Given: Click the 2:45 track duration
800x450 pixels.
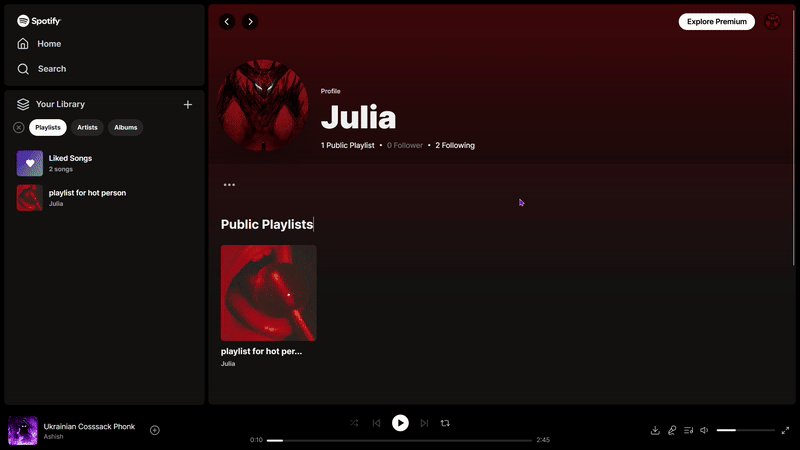Looking at the screenshot, I should pyautogui.click(x=543, y=440).
